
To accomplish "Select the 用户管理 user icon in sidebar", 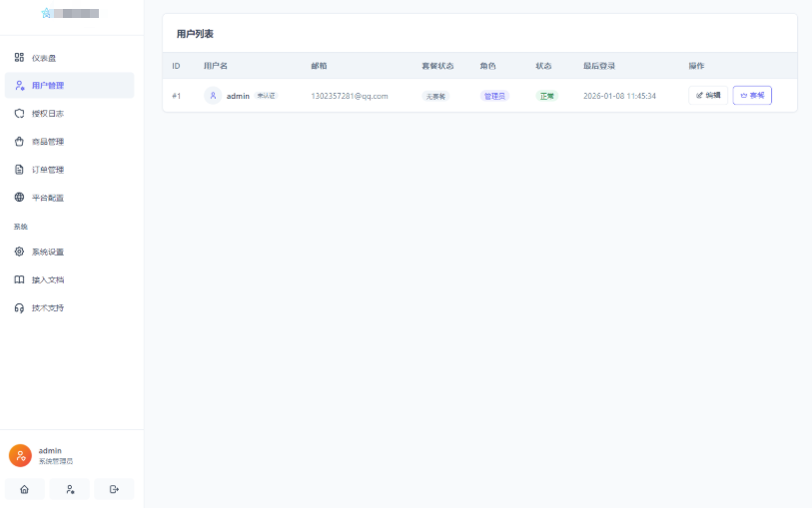I will [19, 86].
